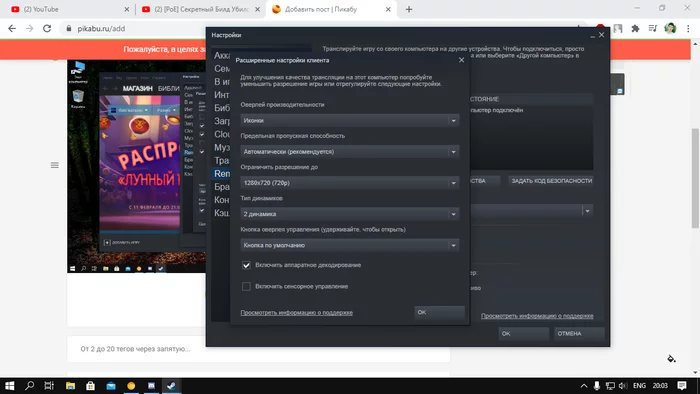Open the Windows Start menu
Screen dimensions: 700x394
9,386
